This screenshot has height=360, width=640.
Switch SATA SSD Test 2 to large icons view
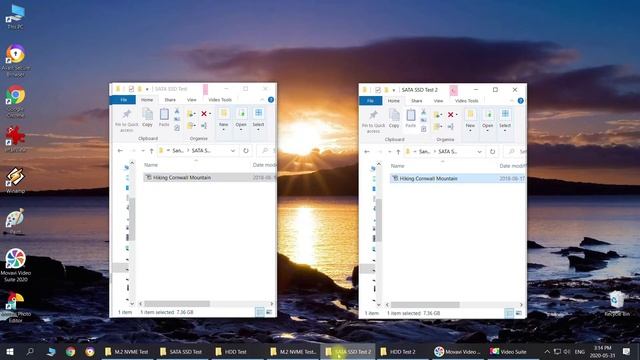519,313
